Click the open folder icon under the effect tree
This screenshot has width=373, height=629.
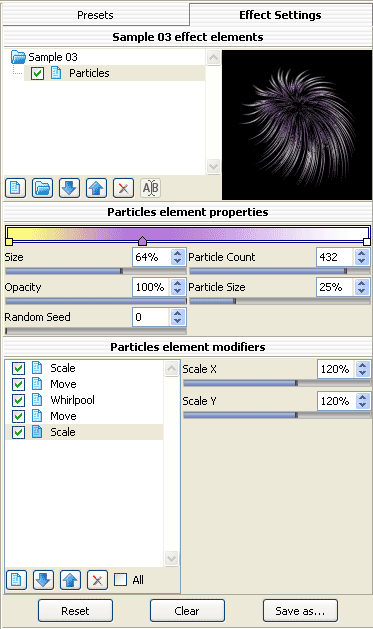pyautogui.click(x=42, y=188)
